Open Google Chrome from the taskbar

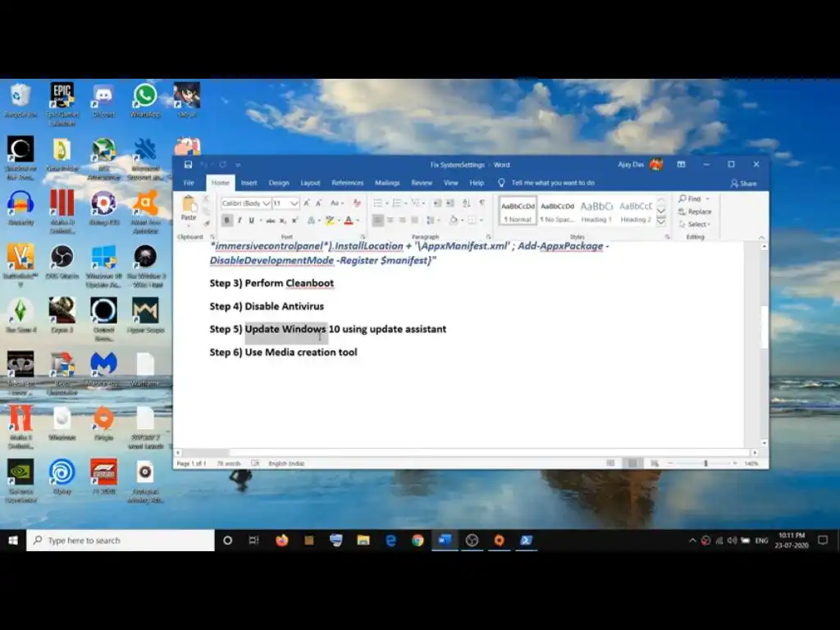point(418,540)
